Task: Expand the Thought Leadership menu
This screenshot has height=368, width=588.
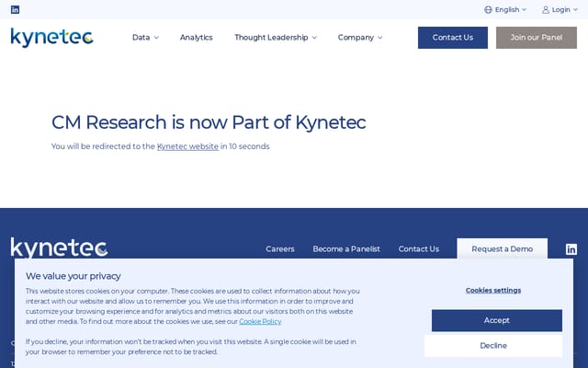Action: point(276,38)
